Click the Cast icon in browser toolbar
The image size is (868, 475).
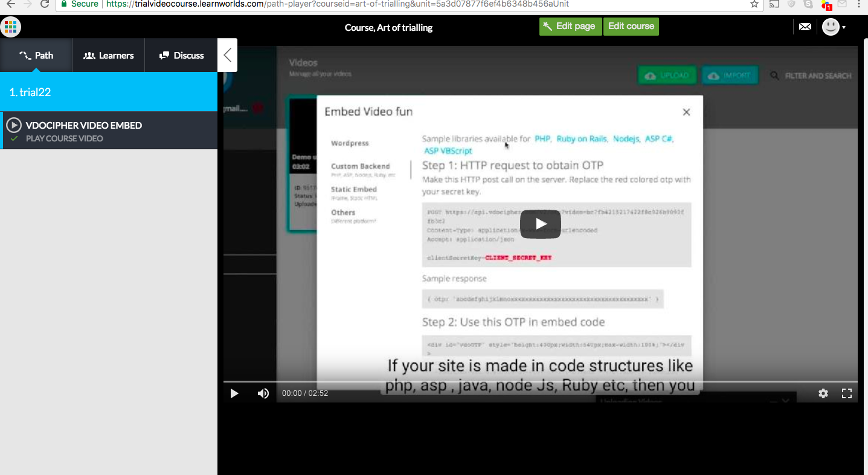(774, 4)
